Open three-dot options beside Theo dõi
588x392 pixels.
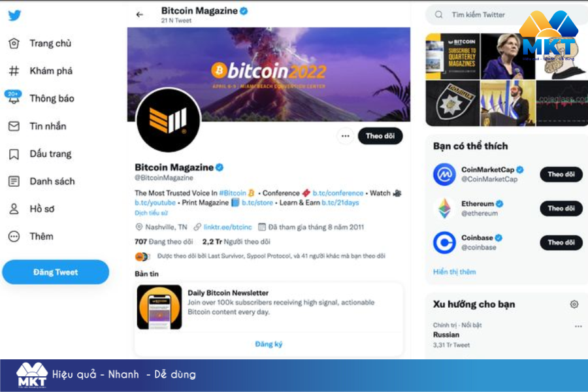[x=346, y=136]
